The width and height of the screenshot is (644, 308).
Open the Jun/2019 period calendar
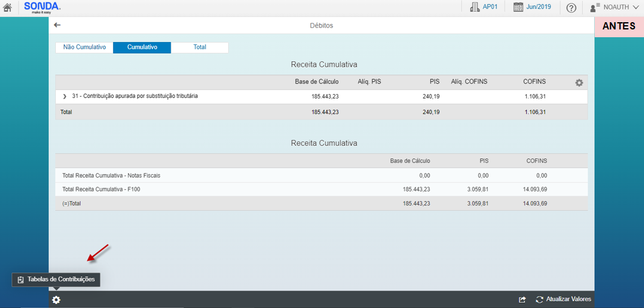click(x=532, y=7)
